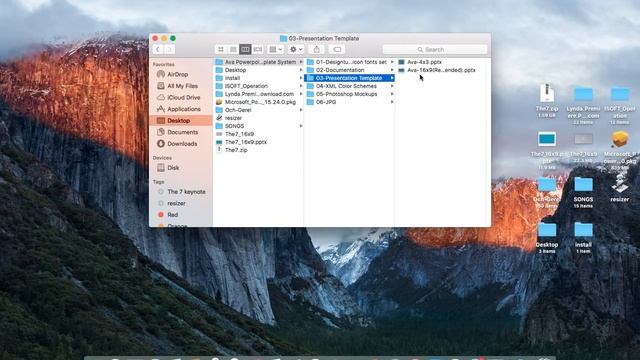Expand the SONGS folder chevron in column
The image size is (640, 360).
(301, 126)
